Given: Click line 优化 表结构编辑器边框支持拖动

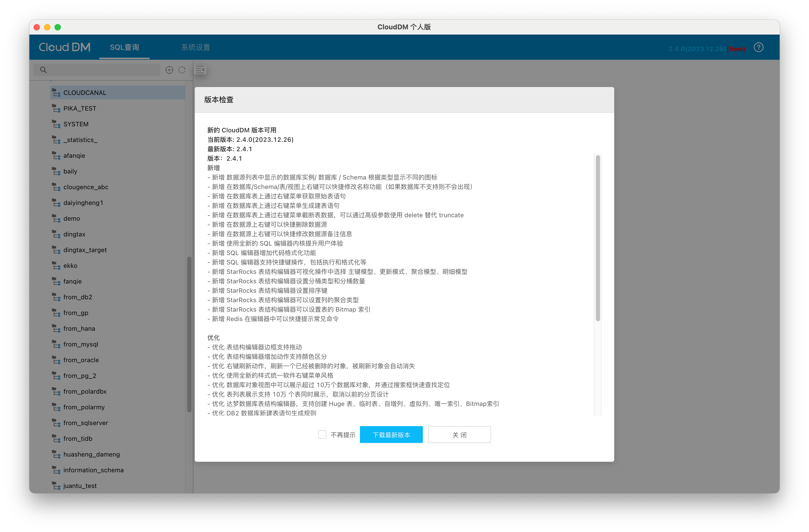Looking at the screenshot, I should pyautogui.click(x=255, y=347).
